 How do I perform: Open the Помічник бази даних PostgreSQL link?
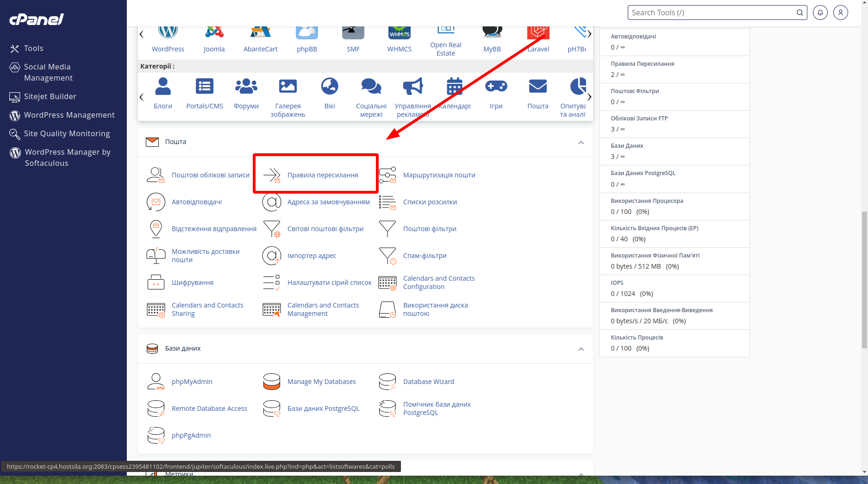437,409
